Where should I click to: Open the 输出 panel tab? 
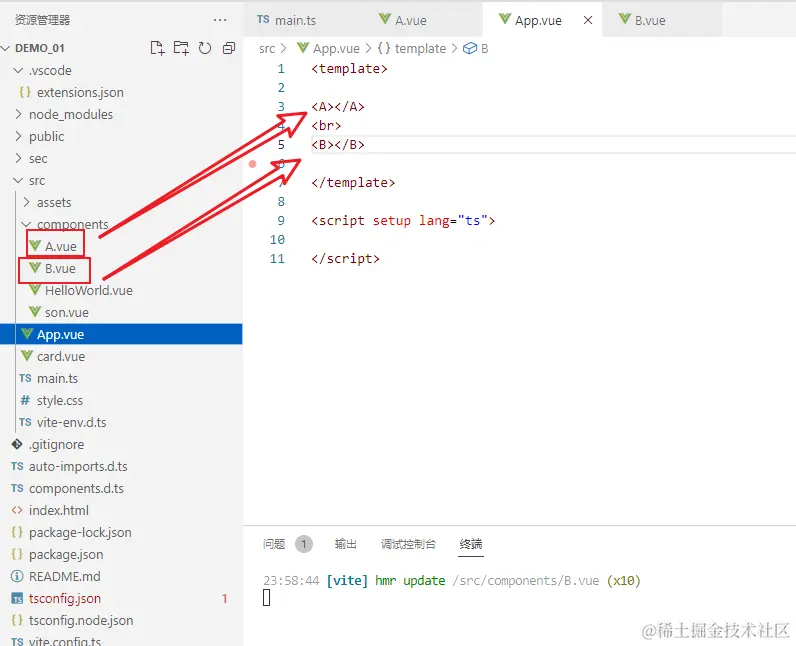tap(346, 544)
